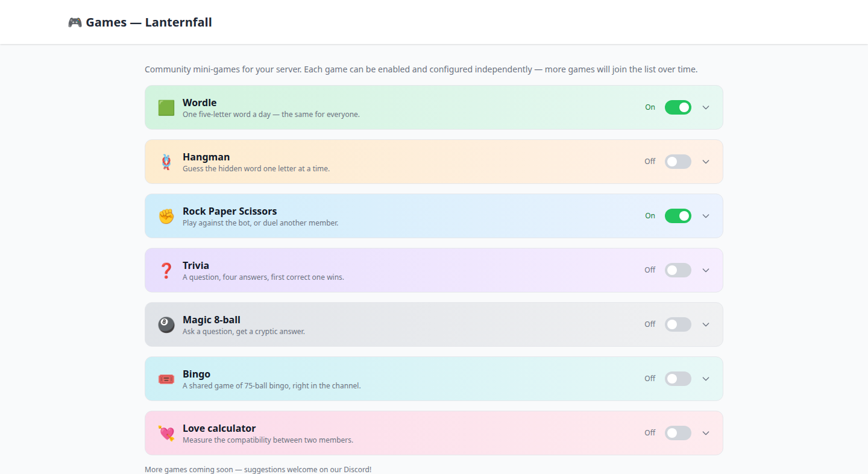Image resolution: width=868 pixels, height=474 pixels.
Task: Click the Trivia title text
Action: (196, 265)
